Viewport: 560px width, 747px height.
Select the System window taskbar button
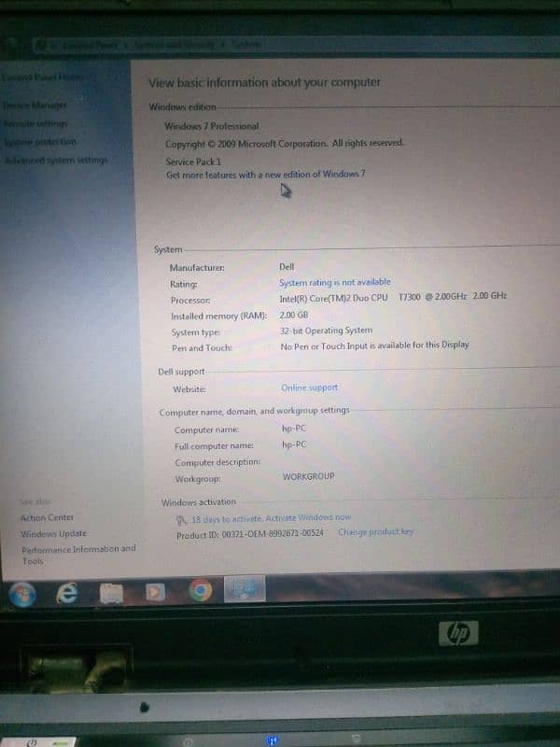click(x=245, y=588)
